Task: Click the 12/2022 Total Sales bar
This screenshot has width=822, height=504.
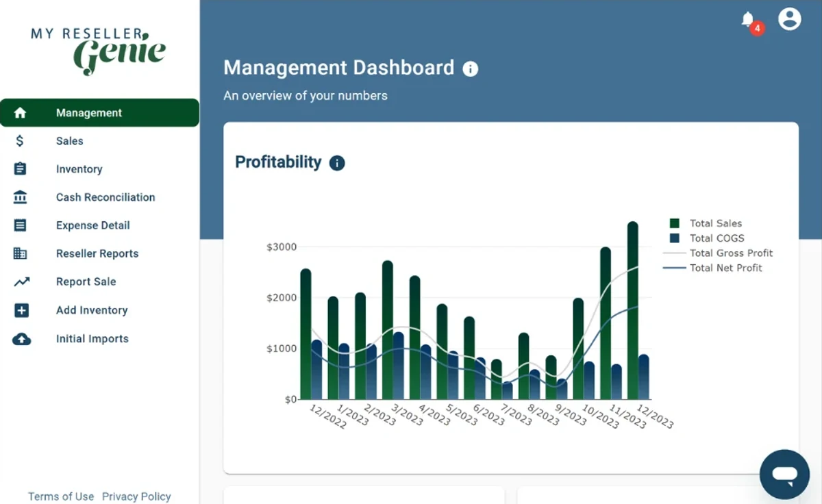Action: coord(306,334)
